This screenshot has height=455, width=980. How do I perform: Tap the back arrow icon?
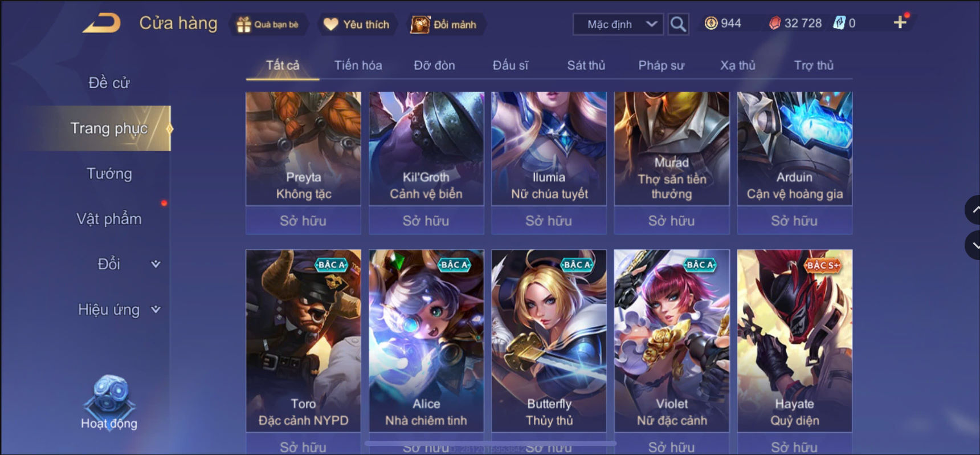pyautogui.click(x=102, y=23)
